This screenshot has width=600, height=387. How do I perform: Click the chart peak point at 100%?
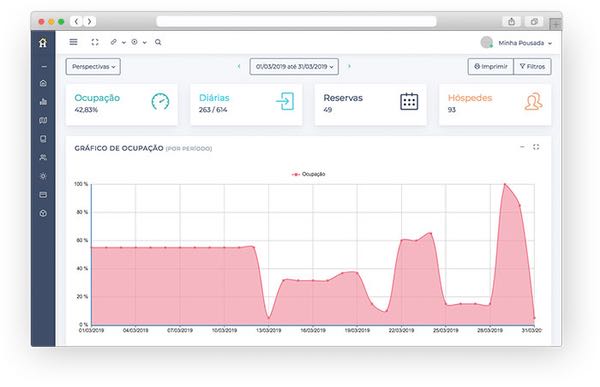(x=505, y=185)
